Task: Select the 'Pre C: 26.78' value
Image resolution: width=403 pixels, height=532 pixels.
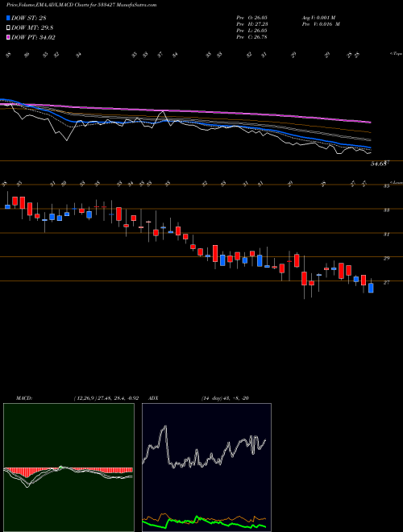Action: [x=251, y=37]
